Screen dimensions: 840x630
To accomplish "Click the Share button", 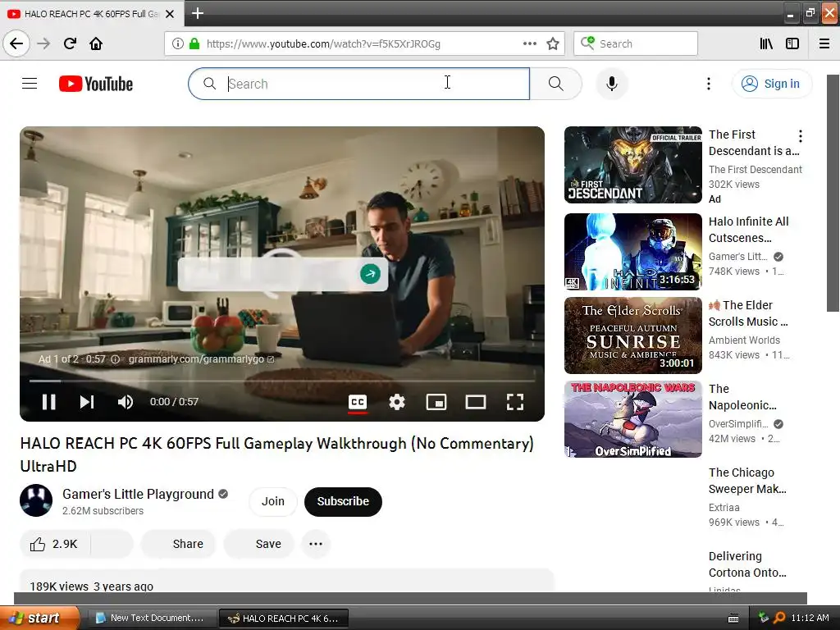I will coord(178,545).
